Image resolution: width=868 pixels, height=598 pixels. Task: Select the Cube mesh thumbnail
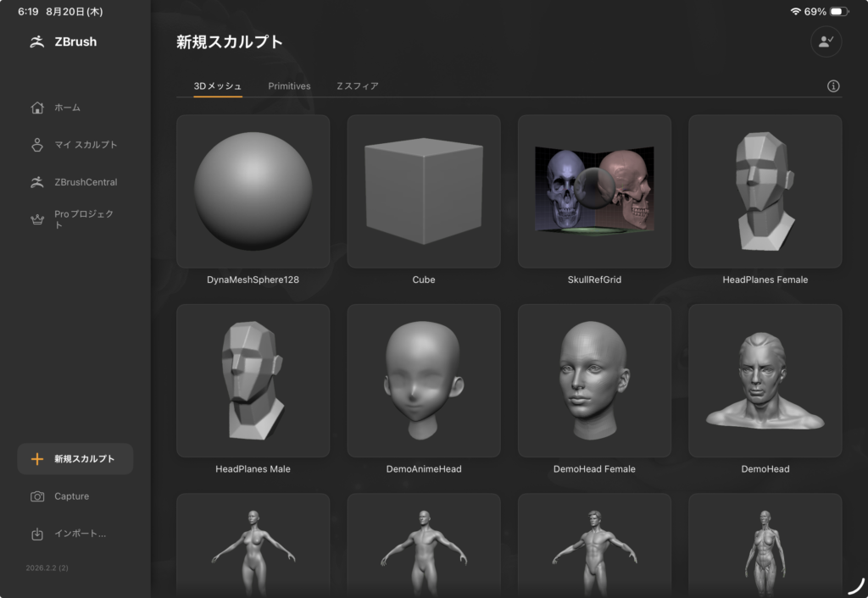(424, 191)
